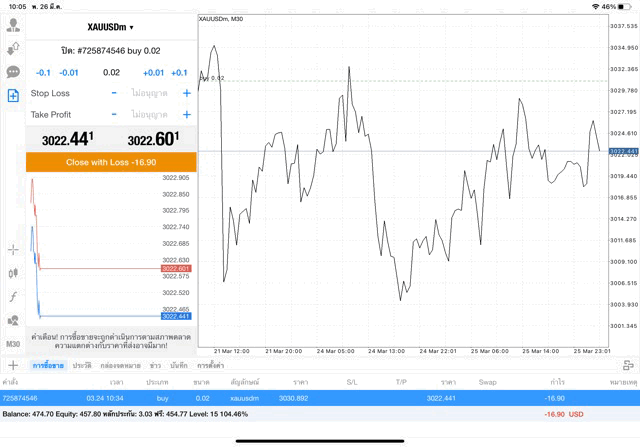Switch to the ข่าว (News) tab
The width and height of the screenshot is (640, 447).
pyautogui.click(x=155, y=366)
